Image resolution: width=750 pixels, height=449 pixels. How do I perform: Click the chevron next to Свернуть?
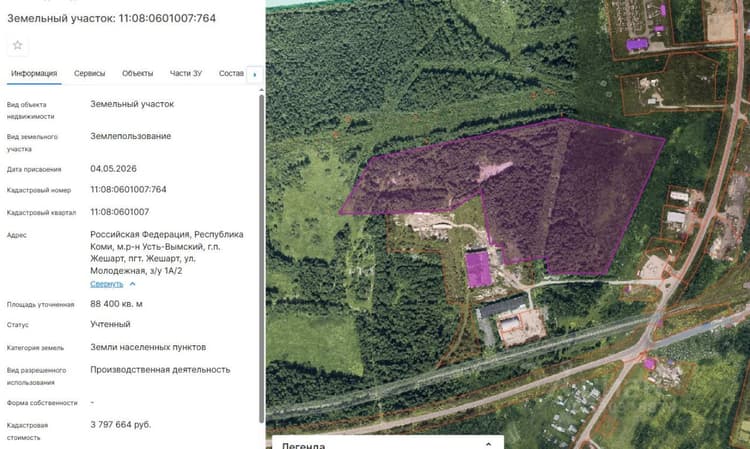pyautogui.click(x=132, y=284)
